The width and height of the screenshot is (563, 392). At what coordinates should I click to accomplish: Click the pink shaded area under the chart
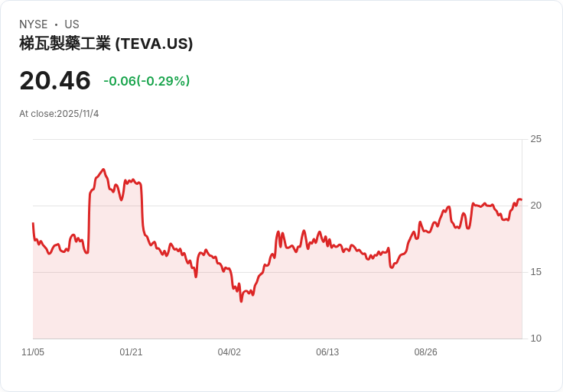point(306,306)
